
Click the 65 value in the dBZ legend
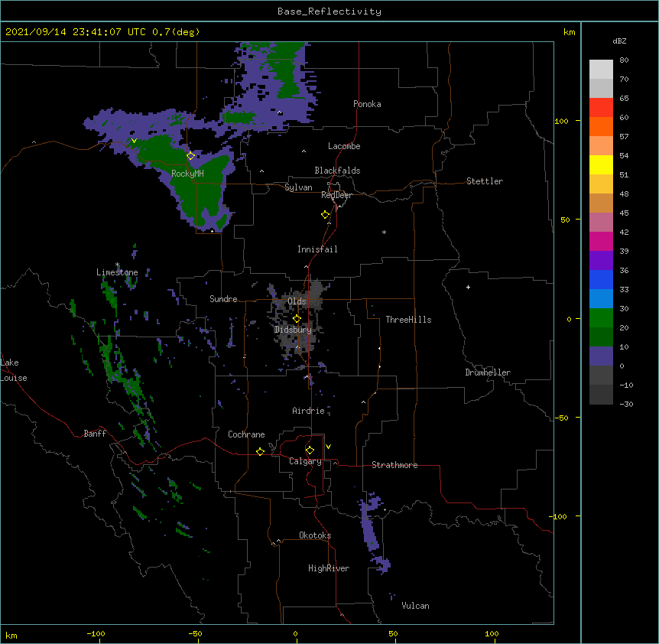coord(624,98)
